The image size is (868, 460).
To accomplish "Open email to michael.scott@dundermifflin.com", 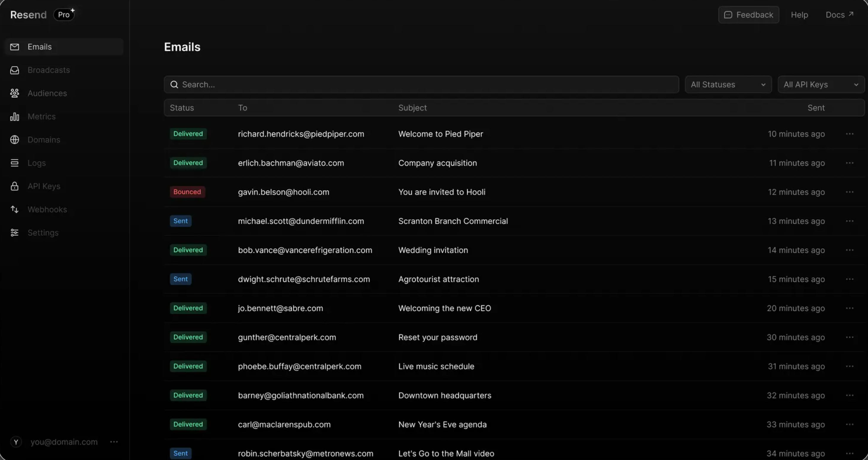I will (x=301, y=221).
